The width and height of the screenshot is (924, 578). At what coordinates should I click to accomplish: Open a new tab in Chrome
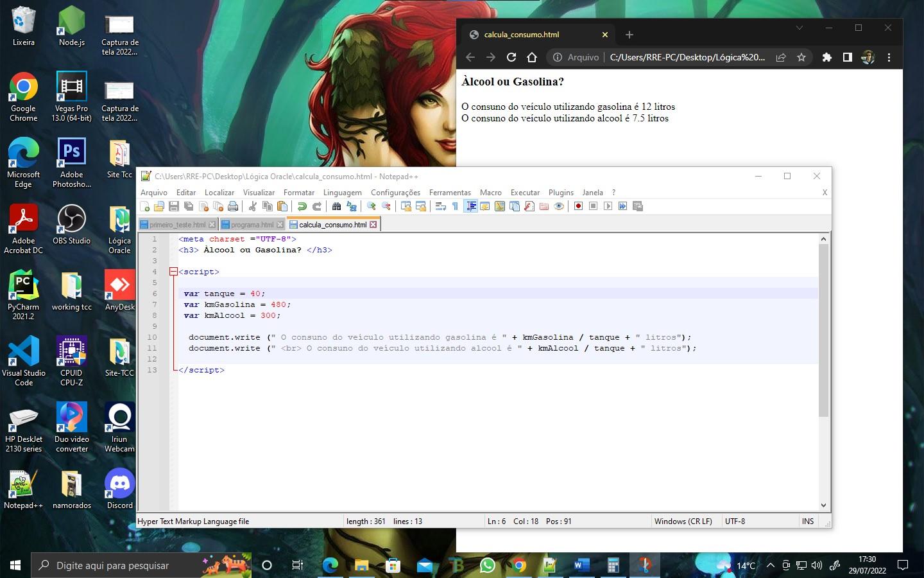click(629, 35)
